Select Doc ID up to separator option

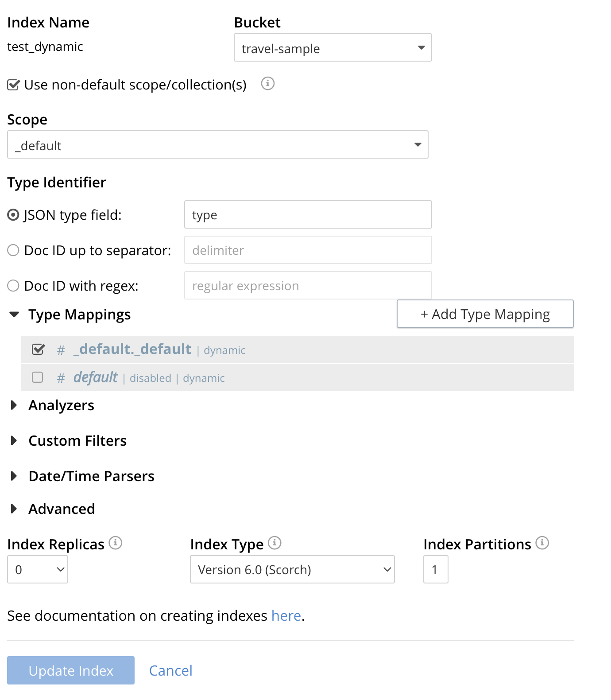pyautogui.click(x=13, y=250)
